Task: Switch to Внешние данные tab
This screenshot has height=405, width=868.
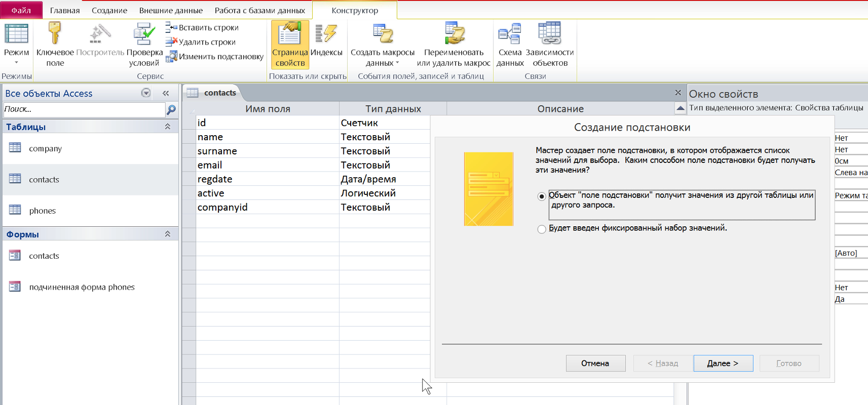Action: pos(171,11)
